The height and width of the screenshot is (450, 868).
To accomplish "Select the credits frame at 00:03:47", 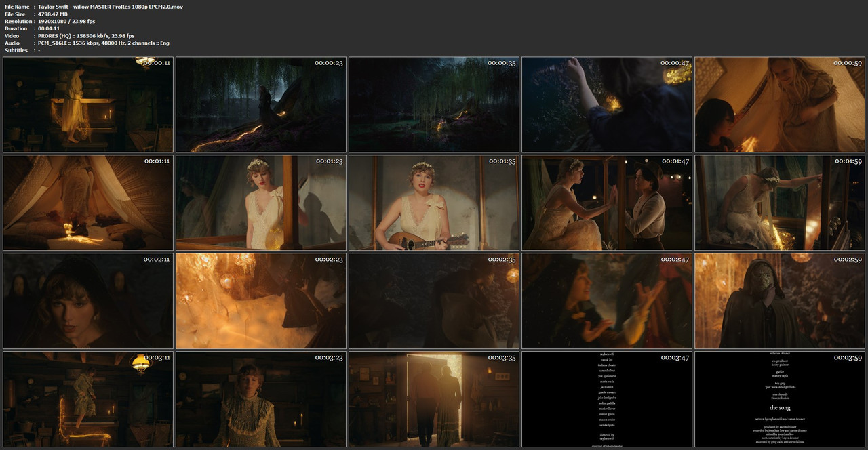I will [x=607, y=399].
